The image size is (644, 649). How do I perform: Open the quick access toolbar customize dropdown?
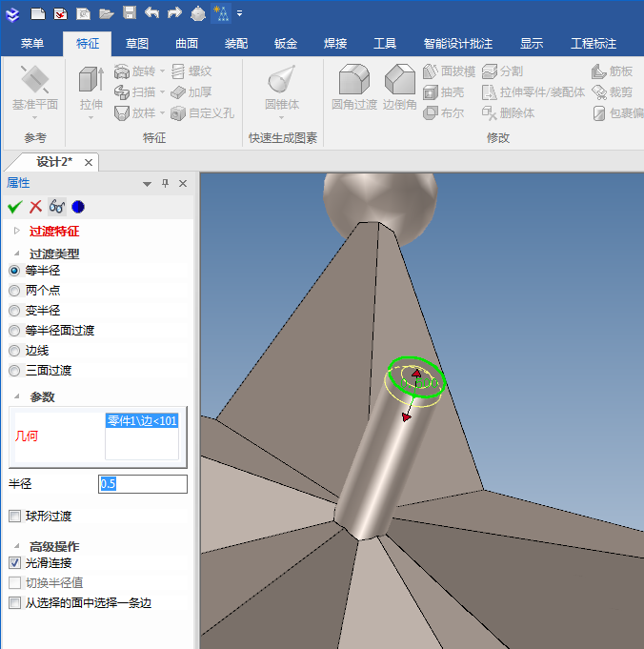(x=240, y=13)
